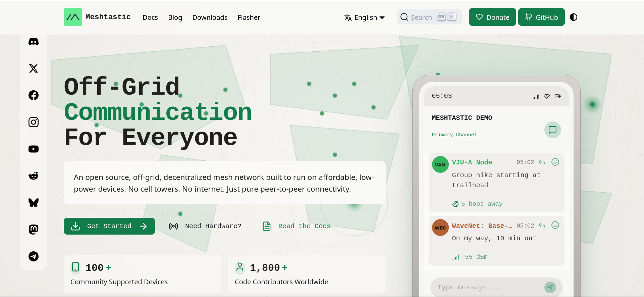The image size is (644, 297).
Task: Click the '5 hops away' label
Action: pos(482,204)
